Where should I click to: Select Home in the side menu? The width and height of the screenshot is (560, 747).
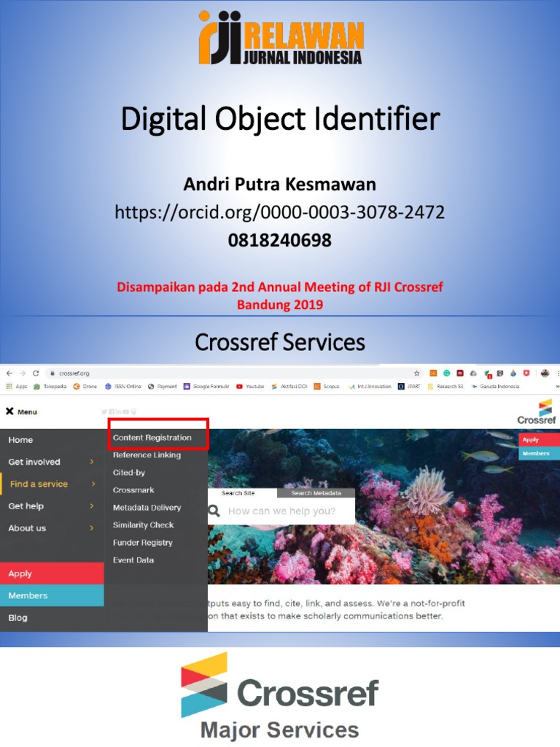[20, 440]
